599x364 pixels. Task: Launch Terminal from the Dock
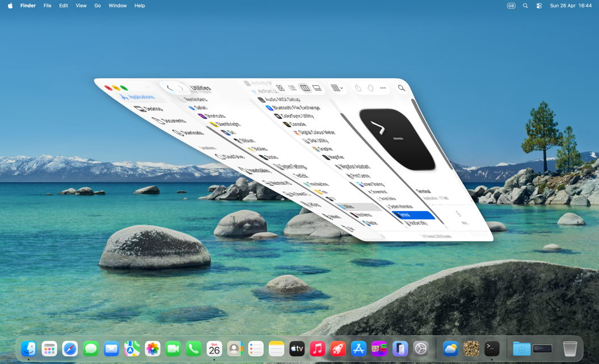click(492, 349)
